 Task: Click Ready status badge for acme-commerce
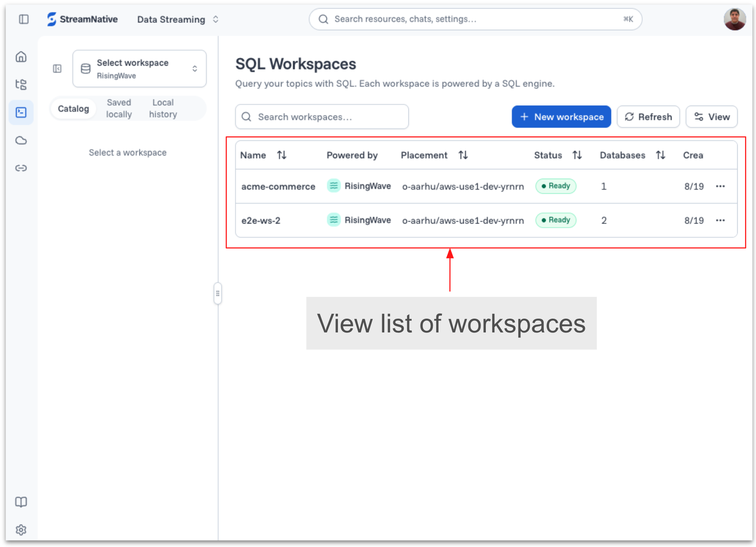coord(555,186)
